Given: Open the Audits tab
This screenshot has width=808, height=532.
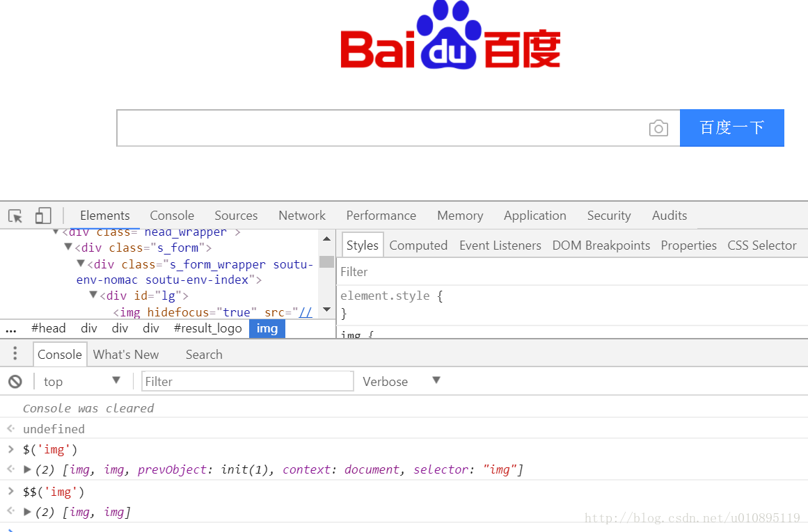Looking at the screenshot, I should coord(670,216).
